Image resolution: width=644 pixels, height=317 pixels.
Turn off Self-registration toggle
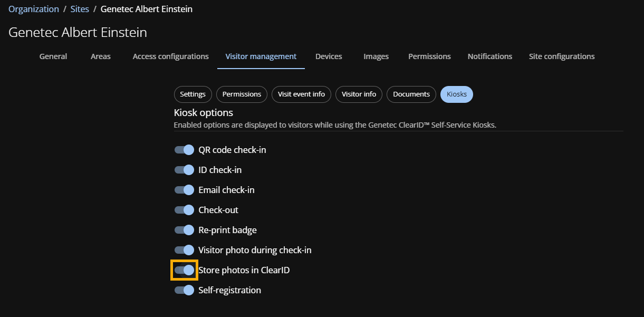click(184, 290)
